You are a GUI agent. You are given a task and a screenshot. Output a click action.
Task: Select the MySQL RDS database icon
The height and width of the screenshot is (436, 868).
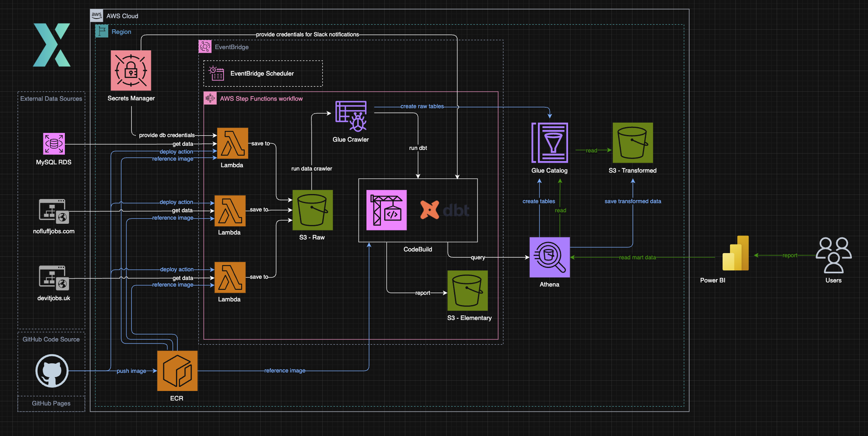pyautogui.click(x=54, y=144)
